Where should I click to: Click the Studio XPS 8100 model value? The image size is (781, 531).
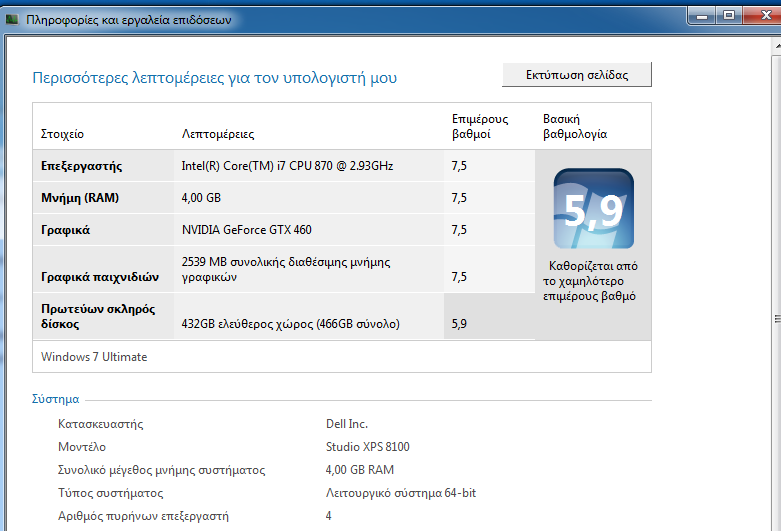[x=368, y=447]
